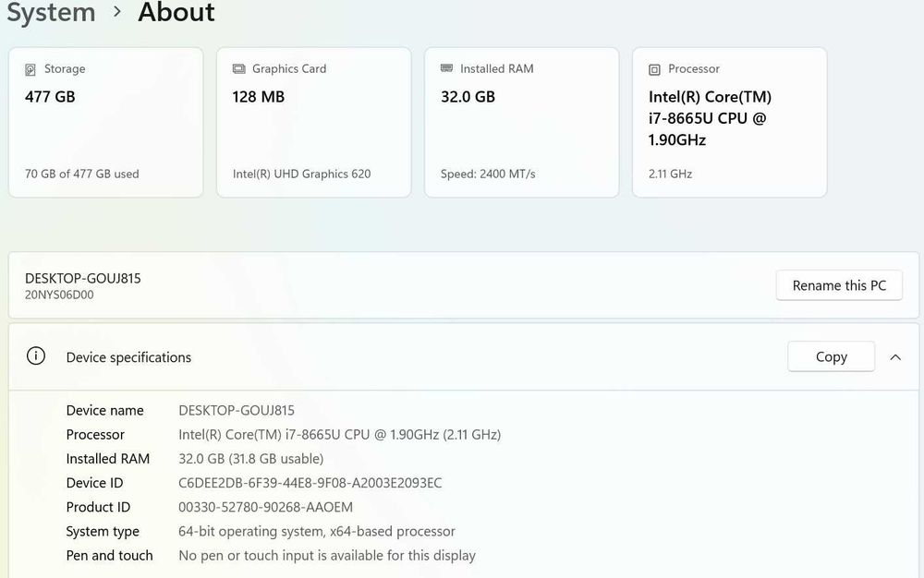924x578 pixels.
Task: Open the Storage card showing 477 GB
Action: (x=106, y=123)
